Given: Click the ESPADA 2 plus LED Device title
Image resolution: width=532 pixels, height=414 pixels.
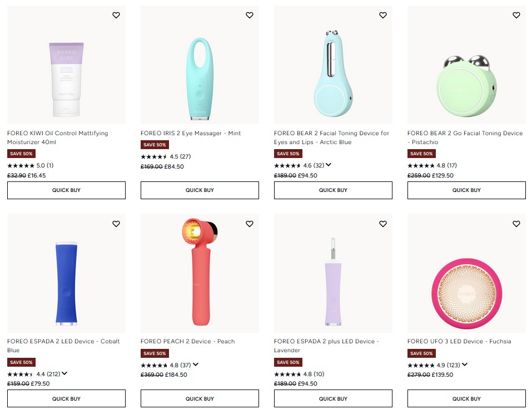Looking at the screenshot, I should click(326, 341).
